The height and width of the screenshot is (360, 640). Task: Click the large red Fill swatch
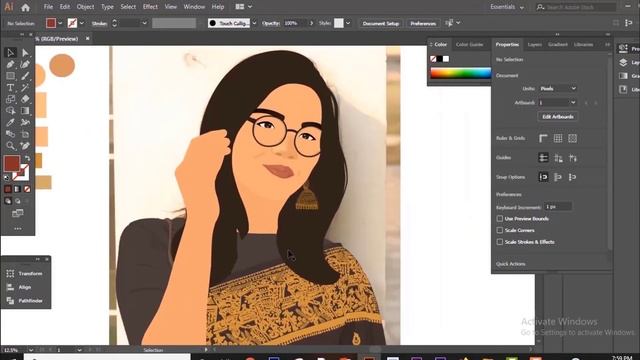11,163
